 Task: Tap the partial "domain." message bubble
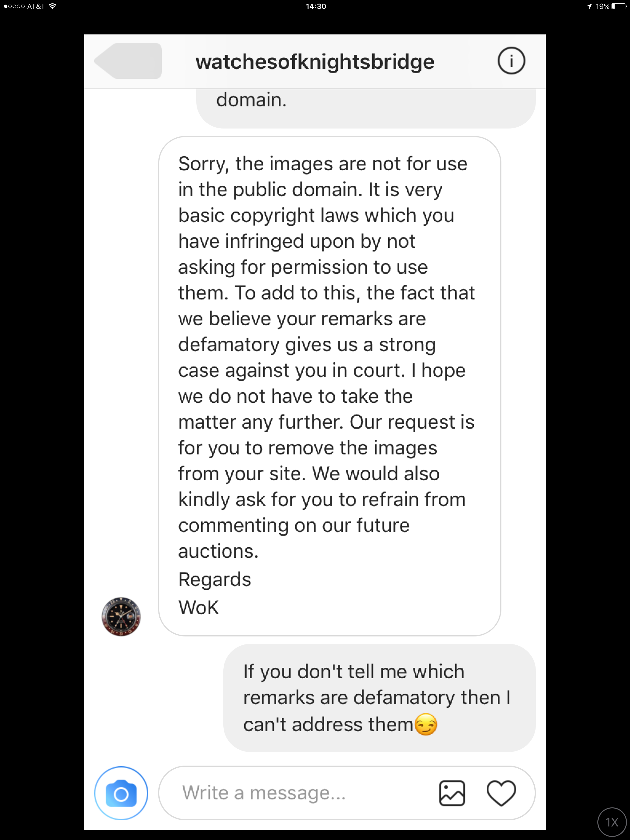coord(365,108)
